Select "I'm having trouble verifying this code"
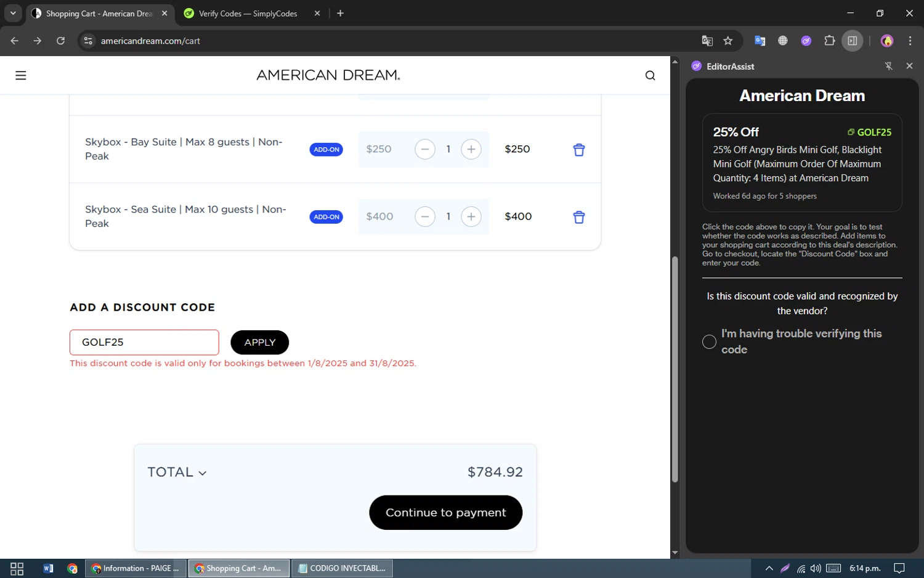924x578 pixels. 709,341
